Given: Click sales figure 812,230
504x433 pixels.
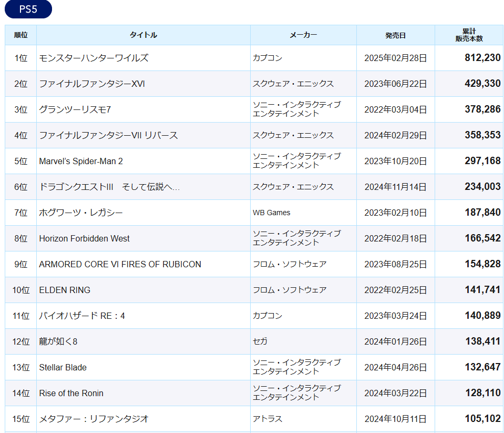Looking at the screenshot, I should pyautogui.click(x=482, y=57).
